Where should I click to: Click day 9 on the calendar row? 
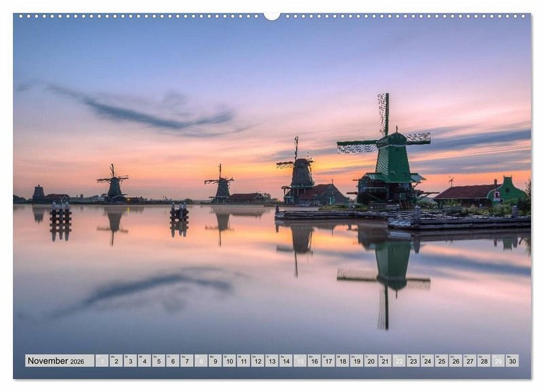point(215,361)
